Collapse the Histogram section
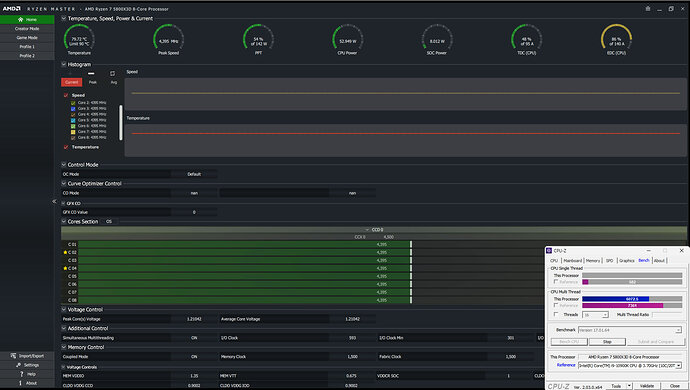Screen dimensions: 690x390 64,64
